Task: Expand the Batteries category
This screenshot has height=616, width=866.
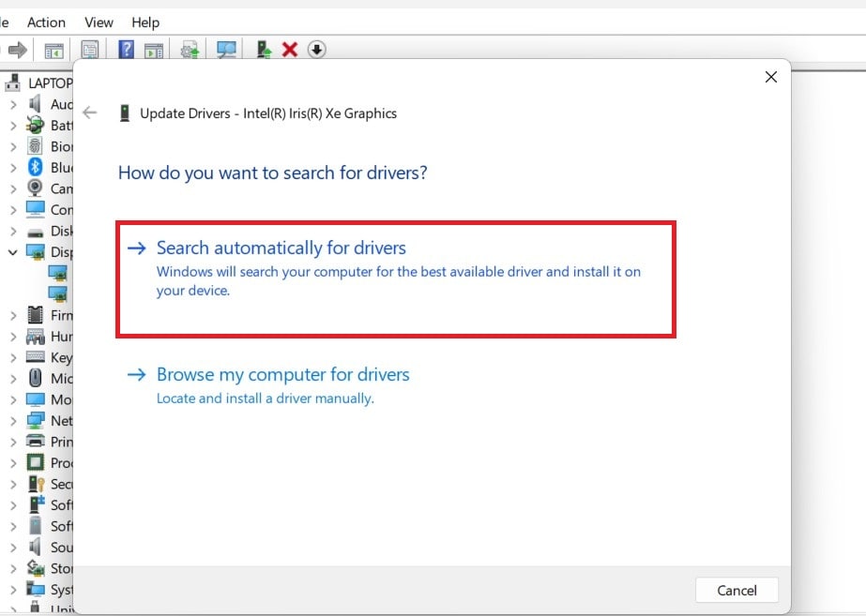Action: point(13,126)
